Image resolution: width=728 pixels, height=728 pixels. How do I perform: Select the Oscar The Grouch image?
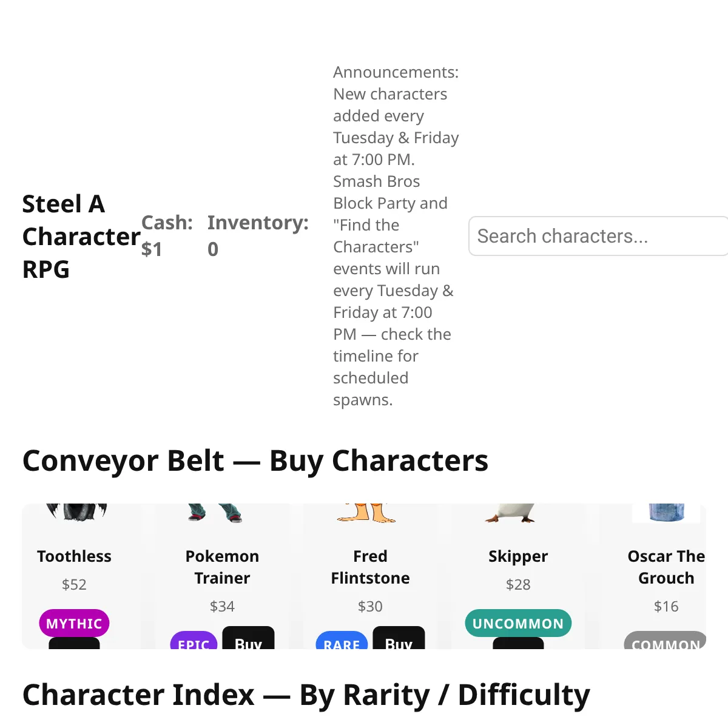pyautogui.click(x=666, y=513)
